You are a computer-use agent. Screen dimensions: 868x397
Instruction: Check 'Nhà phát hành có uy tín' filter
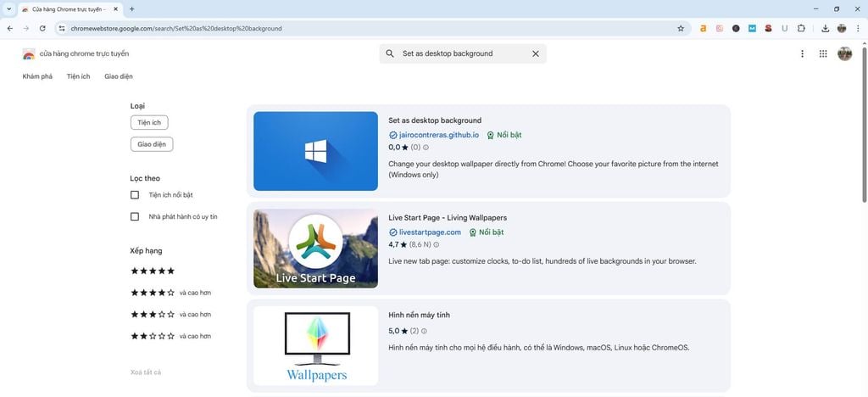pos(135,216)
